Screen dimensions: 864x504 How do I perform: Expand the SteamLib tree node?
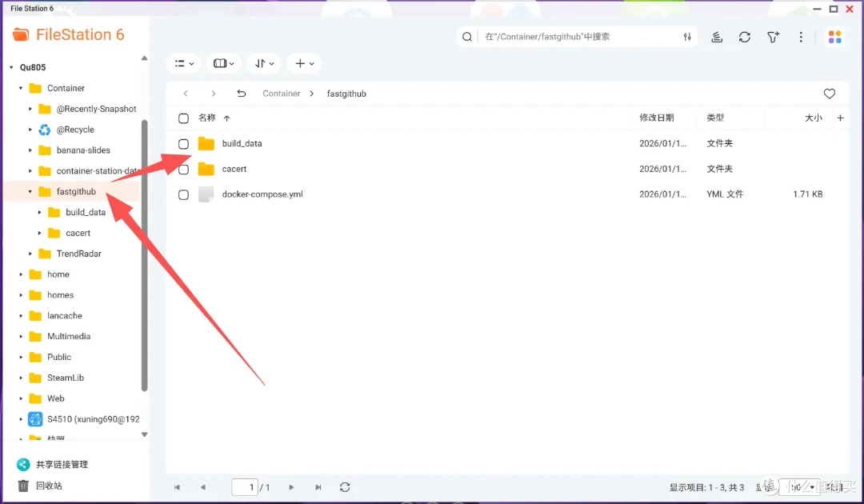(x=20, y=378)
